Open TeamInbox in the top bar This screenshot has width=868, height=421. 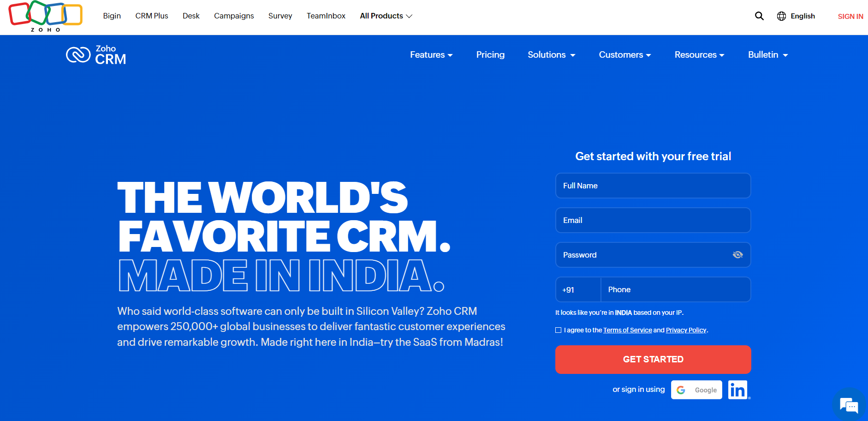point(326,16)
